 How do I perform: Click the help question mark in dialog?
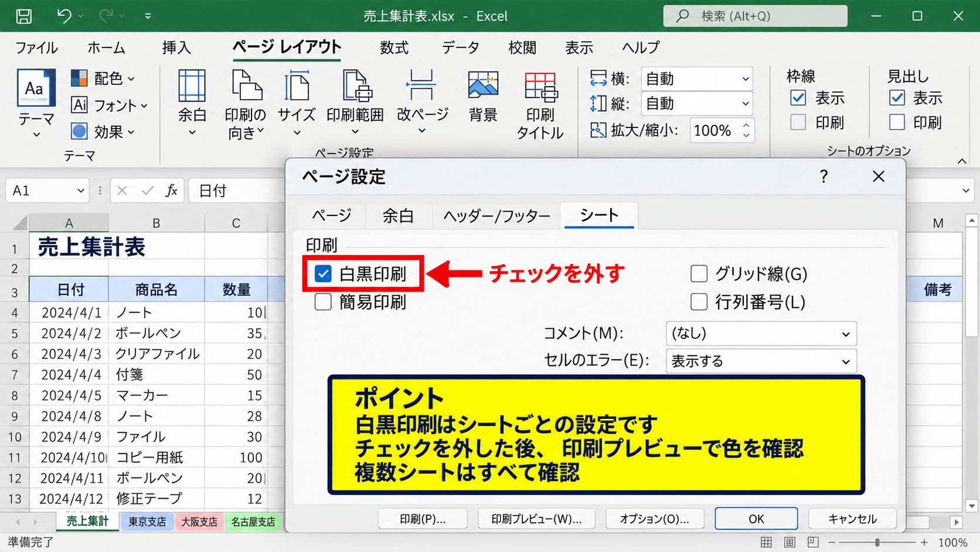(824, 177)
